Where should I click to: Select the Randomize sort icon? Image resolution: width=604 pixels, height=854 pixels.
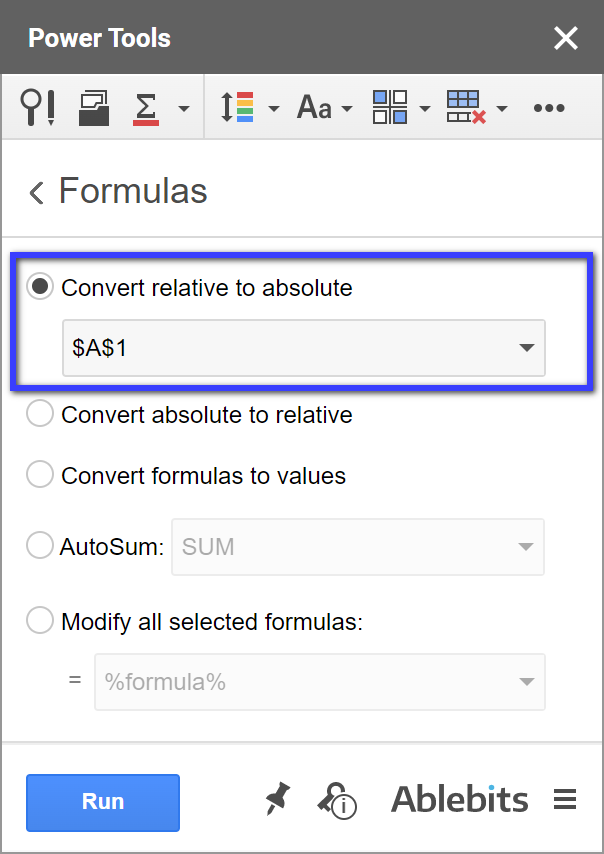pos(238,107)
